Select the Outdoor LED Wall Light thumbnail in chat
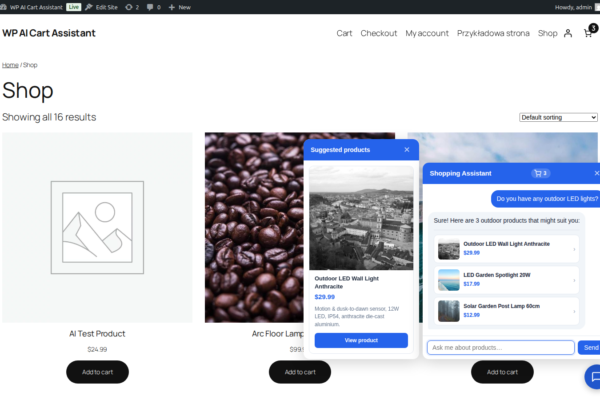 click(x=449, y=249)
